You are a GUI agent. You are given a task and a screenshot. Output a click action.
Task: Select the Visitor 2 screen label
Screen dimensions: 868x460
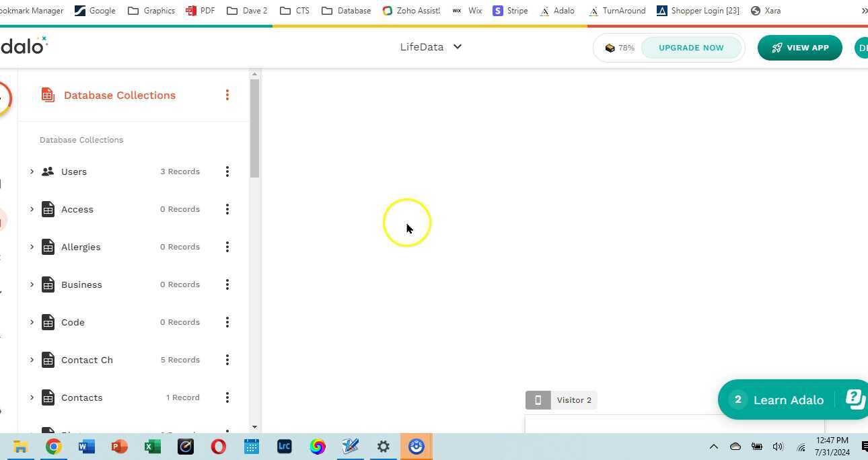[x=574, y=400]
